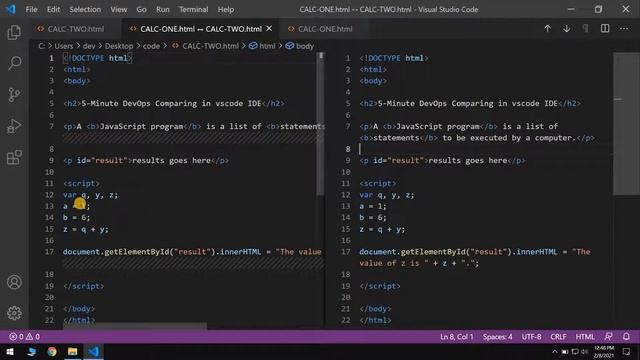Expand the Users breadcrumb segment
Screen dimensions: 640x360
pos(64,46)
